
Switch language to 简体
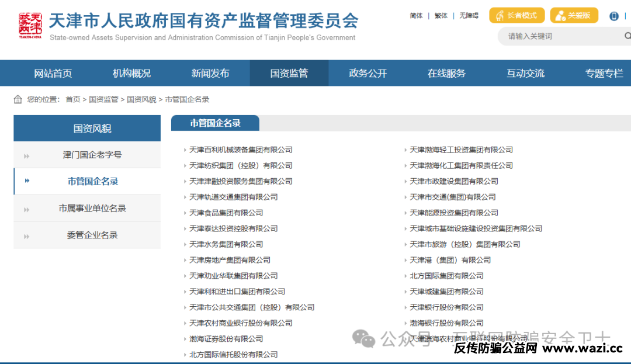point(416,16)
